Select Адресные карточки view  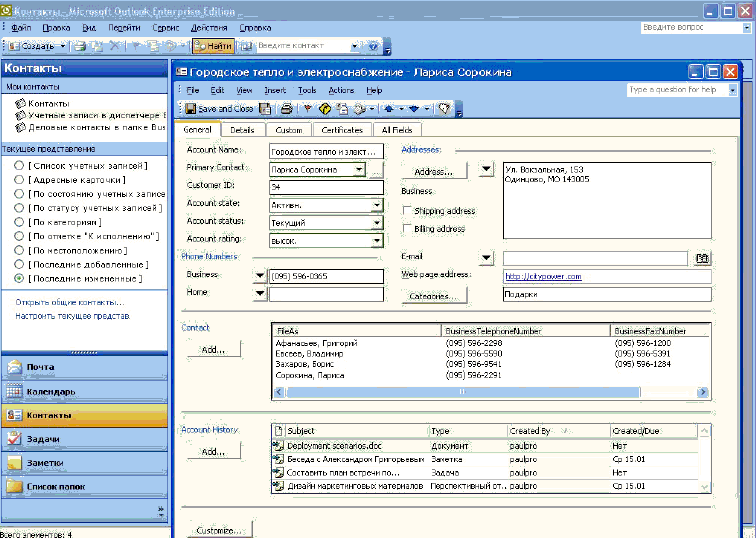(x=70, y=180)
